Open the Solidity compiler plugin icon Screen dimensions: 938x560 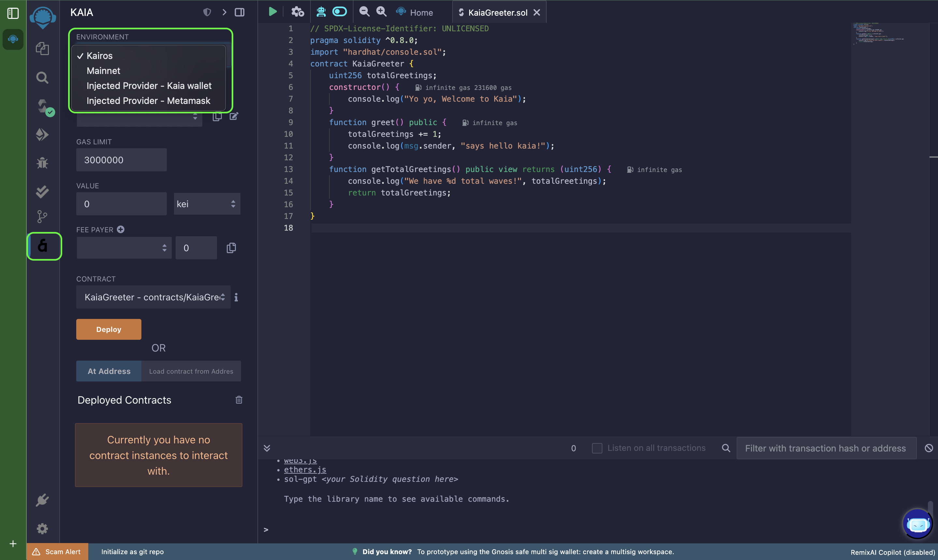(43, 107)
